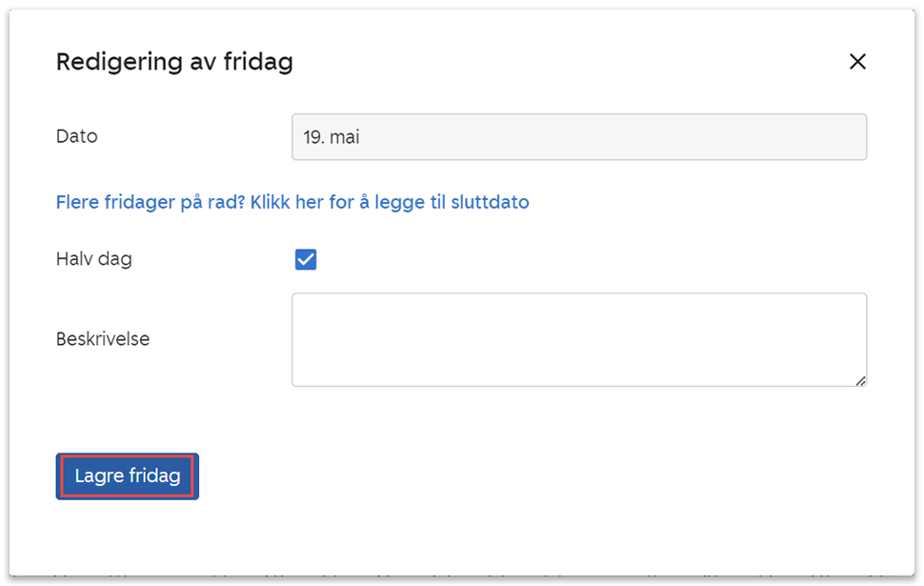Grab the Beskrivelse text area resize handle
Screen dimensions: 924x586
coord(860,380)
